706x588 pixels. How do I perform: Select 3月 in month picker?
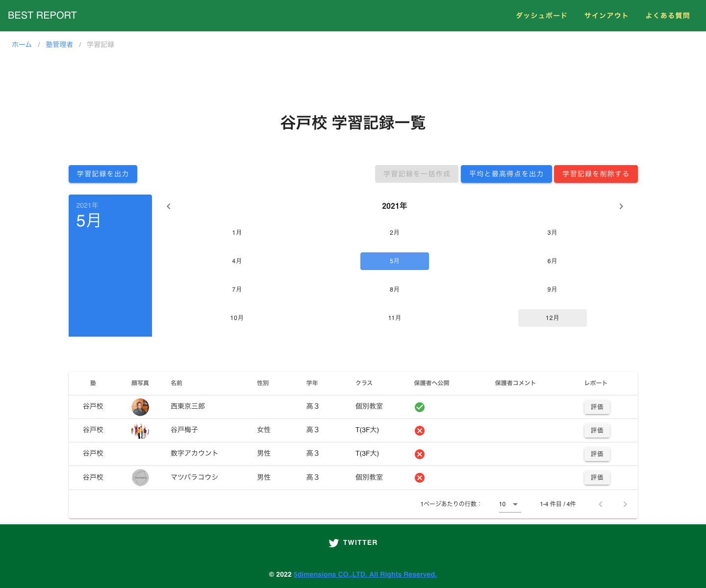553,233
